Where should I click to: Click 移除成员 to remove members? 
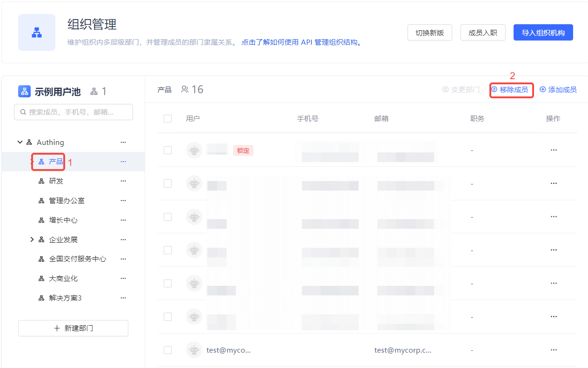(511, 89)
